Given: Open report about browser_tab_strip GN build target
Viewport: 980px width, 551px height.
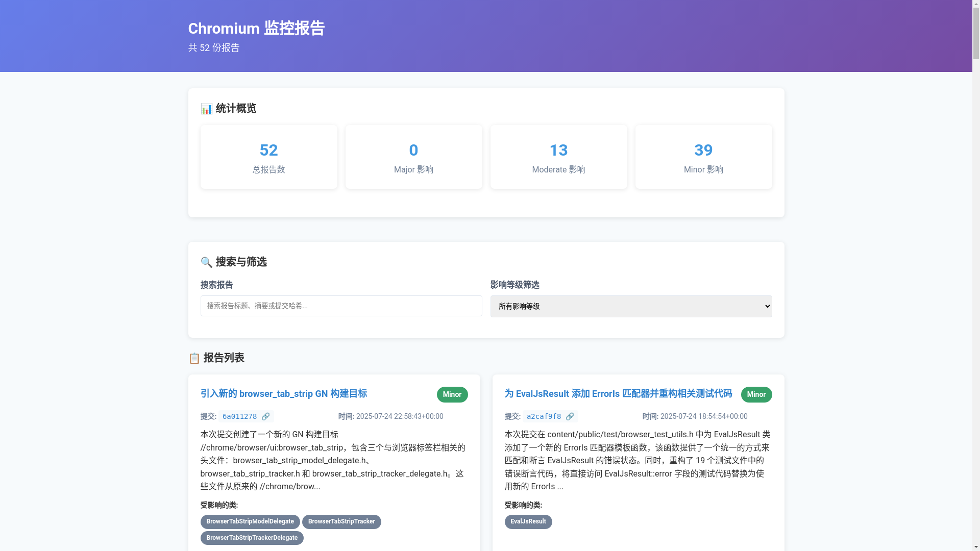Looking at the screenshot, I should click(283, 394).
